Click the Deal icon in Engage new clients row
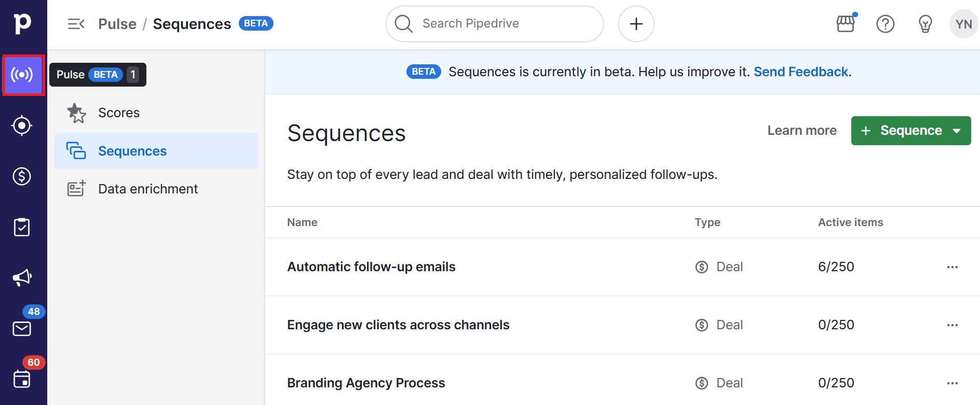The image size is (980, 405). [x=702, y=325]
